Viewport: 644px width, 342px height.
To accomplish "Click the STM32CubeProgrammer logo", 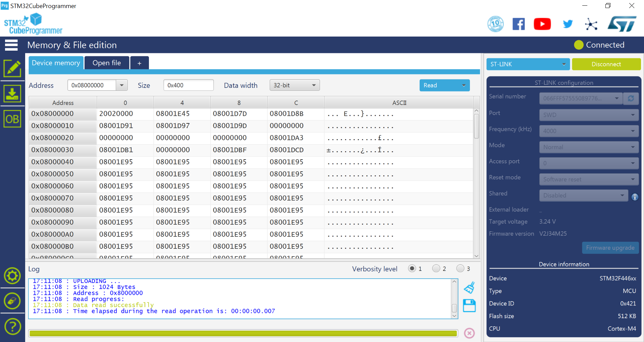I will (x=33, y=23).
